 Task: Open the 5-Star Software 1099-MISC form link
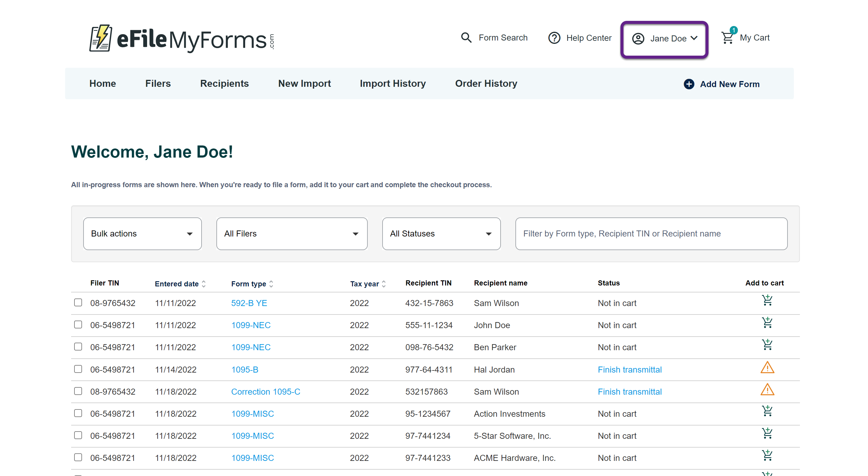[x=252, y=435]
